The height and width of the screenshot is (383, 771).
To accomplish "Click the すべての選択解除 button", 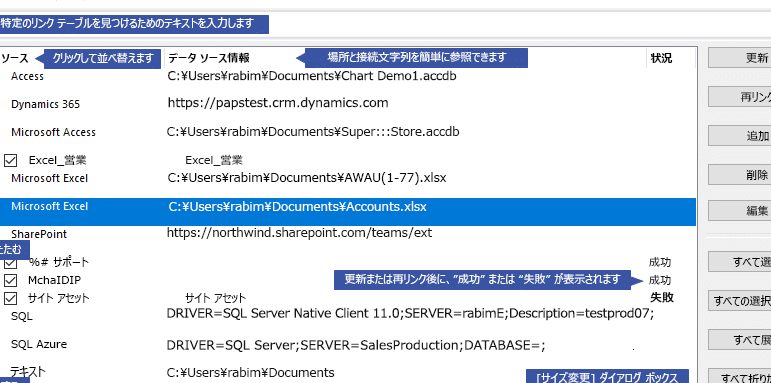I will click(740, 300).
